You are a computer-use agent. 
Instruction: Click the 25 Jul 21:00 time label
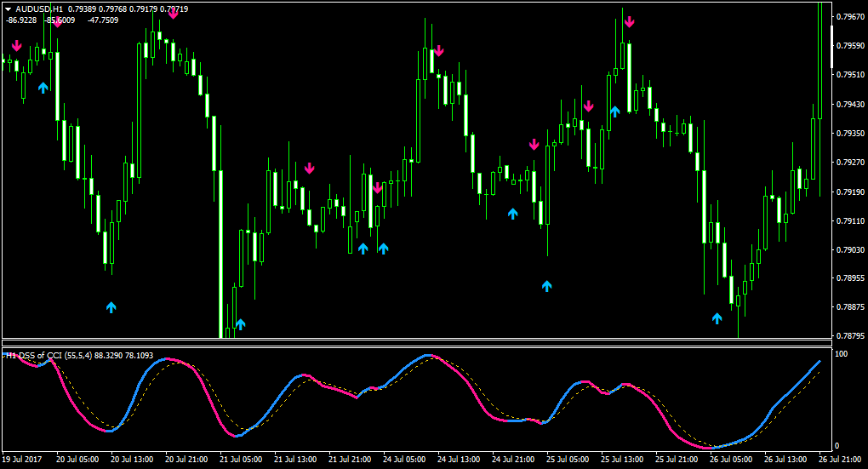point(677,460)
